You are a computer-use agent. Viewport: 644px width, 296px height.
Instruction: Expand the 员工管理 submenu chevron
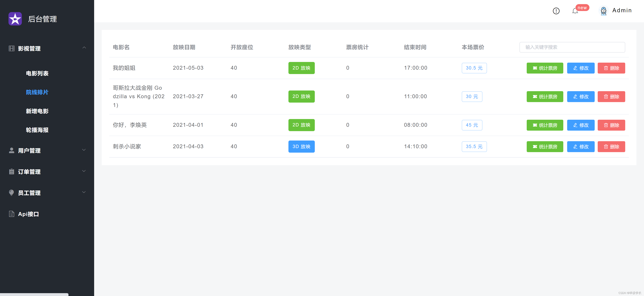click(x=84, y=192)
